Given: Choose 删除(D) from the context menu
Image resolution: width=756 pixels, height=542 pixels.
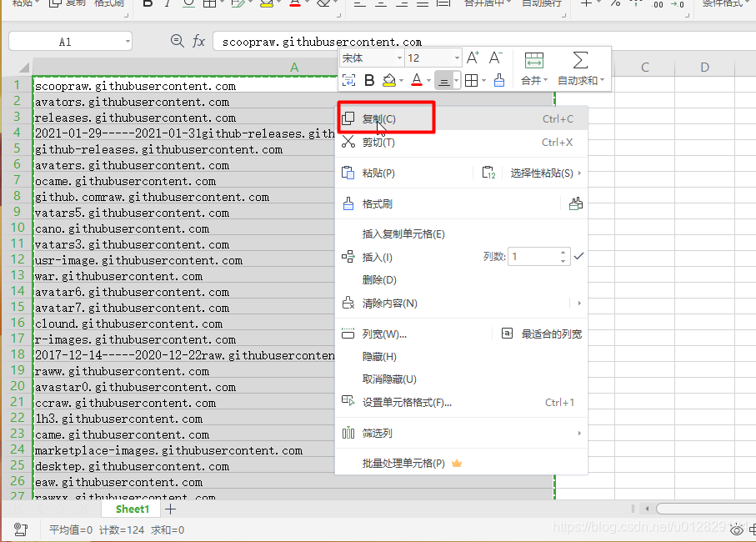Looking at the screenshot, I should tap(462, 279).
